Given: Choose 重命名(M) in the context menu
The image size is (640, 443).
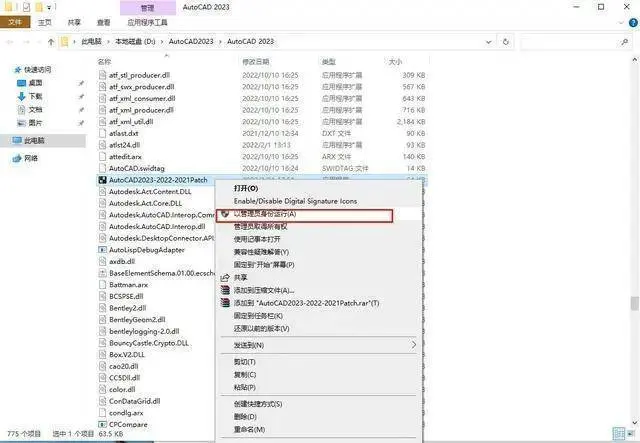Looking at the screenshot, I should (x=249, y=430).
